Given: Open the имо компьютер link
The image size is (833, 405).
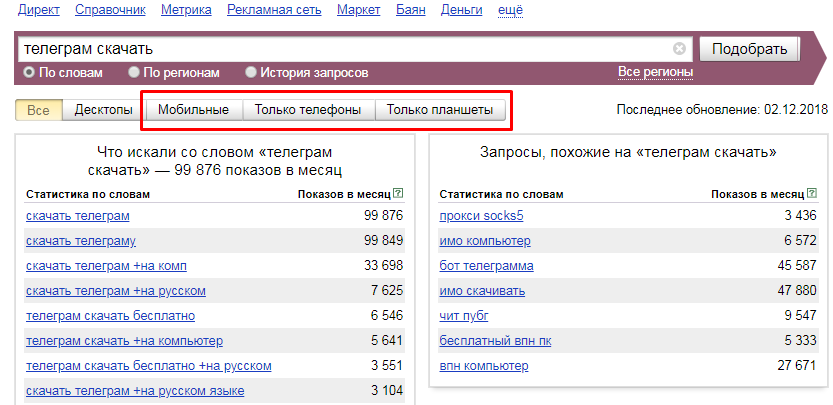Looking at the screenshot, I should pos(485,241).
